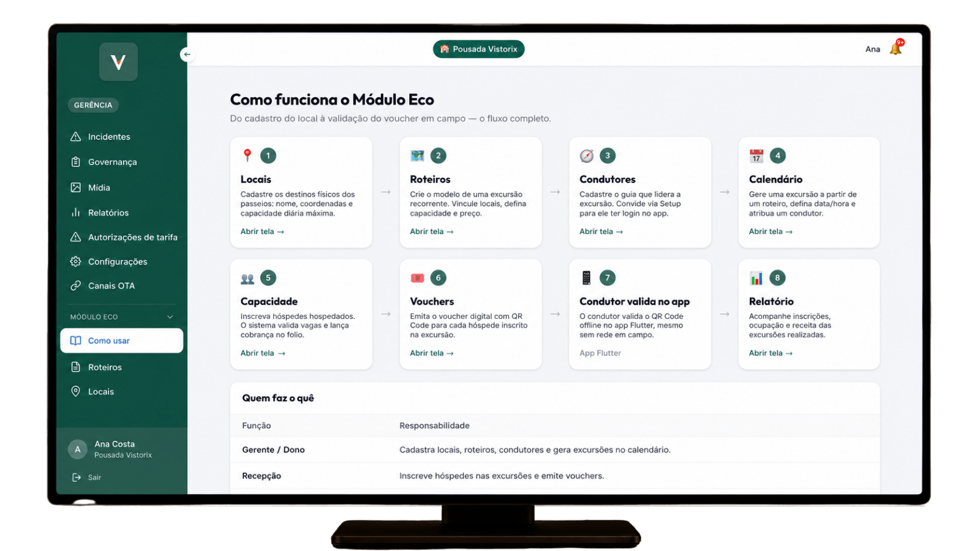Image resolution: width=980 pixels, height=551 pixels.
Task: Click the Responsabilidade column header
Action: point(434,425)
